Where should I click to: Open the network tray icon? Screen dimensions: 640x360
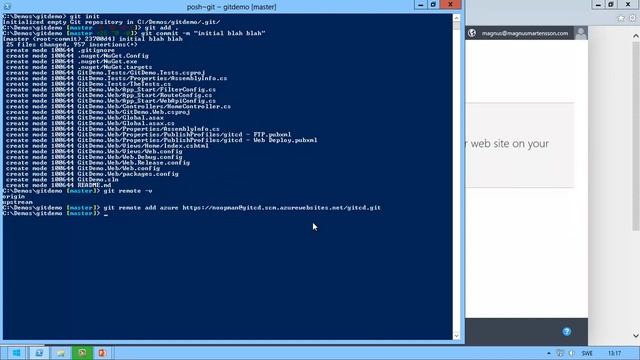[x=560, y=353]
